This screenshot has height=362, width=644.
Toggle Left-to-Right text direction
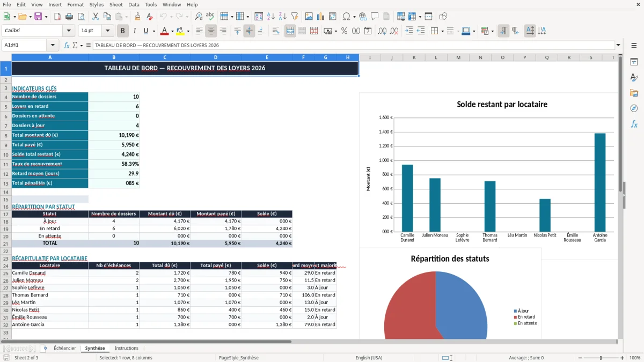[503, 31]
